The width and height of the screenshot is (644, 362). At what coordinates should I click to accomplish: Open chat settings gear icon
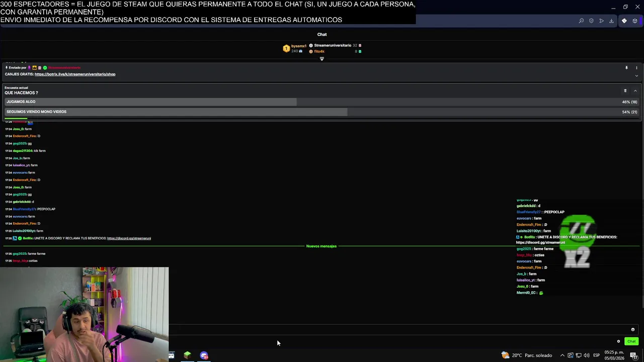tap(619, 341)
